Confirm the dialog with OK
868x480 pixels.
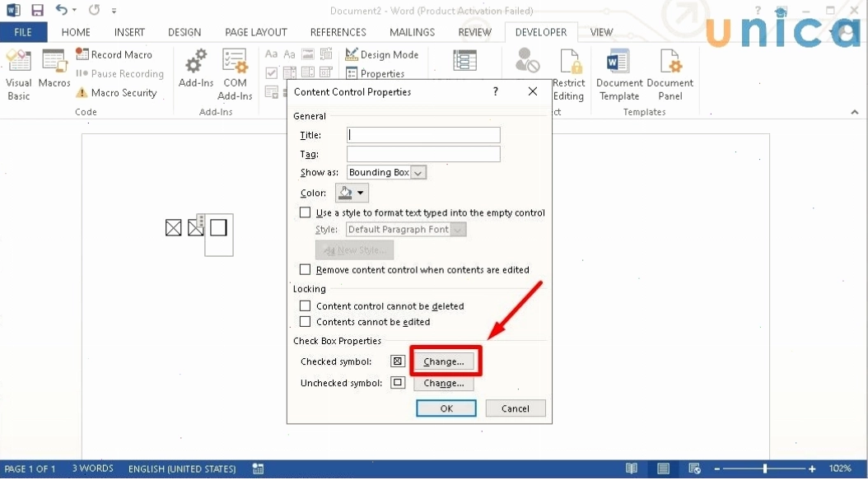[x=446, y=408]
